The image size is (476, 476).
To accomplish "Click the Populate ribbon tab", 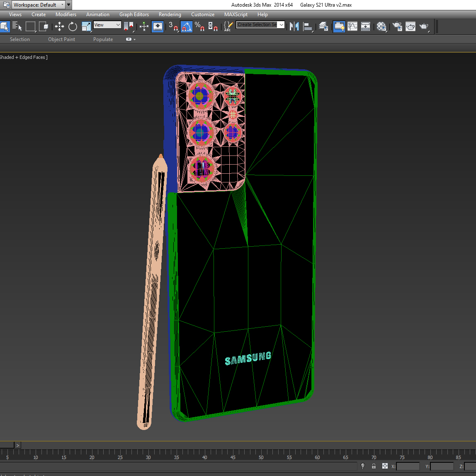I will click(103, 39).
